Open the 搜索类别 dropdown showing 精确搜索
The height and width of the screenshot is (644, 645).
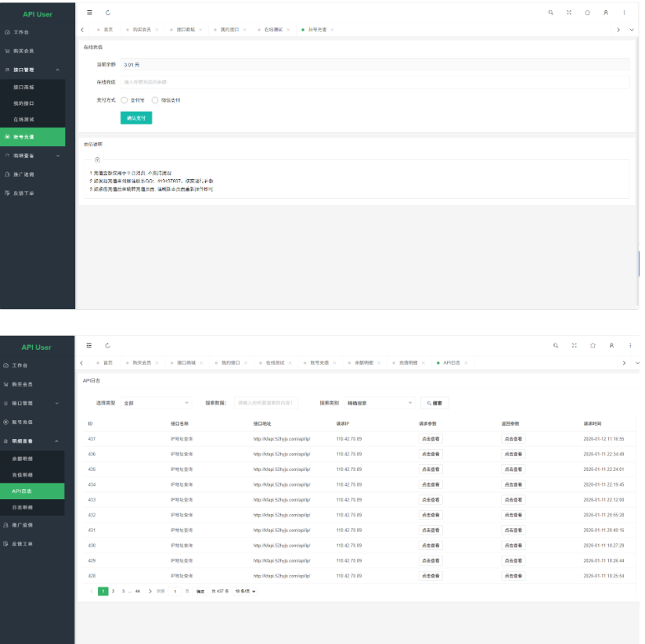coord(379,403)
